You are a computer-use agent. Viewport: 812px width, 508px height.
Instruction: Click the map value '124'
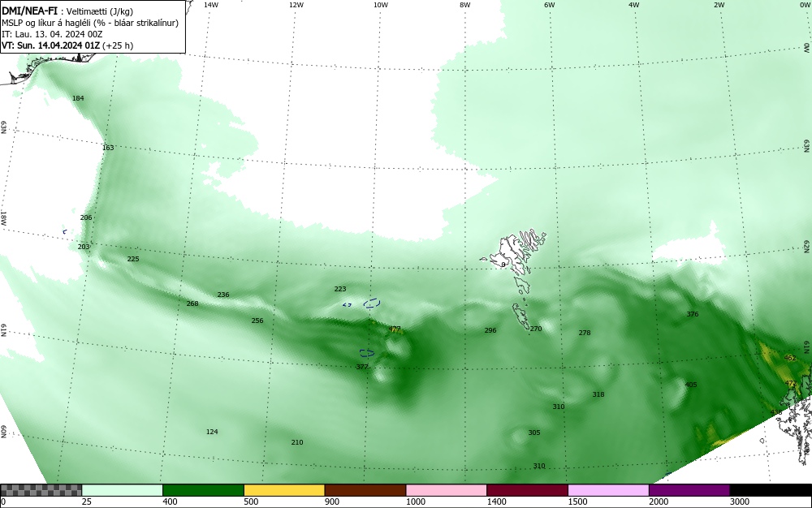pyautogui.click(x=212, y=432)
